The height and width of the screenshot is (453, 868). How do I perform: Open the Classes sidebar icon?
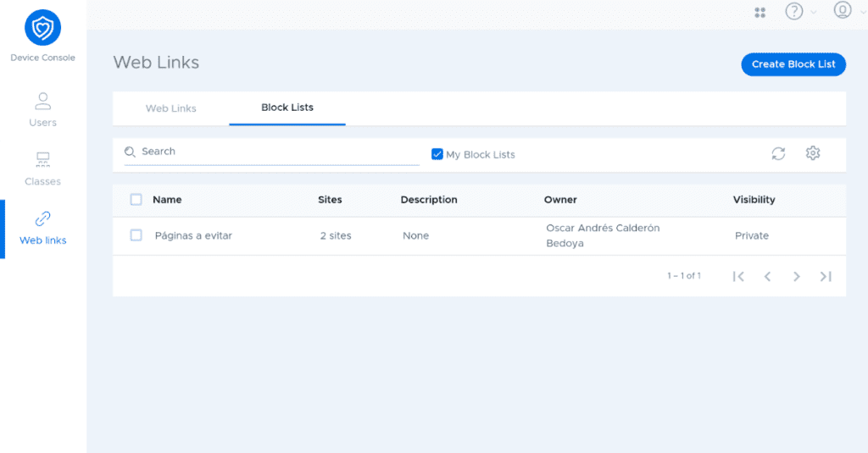[42, 160]
